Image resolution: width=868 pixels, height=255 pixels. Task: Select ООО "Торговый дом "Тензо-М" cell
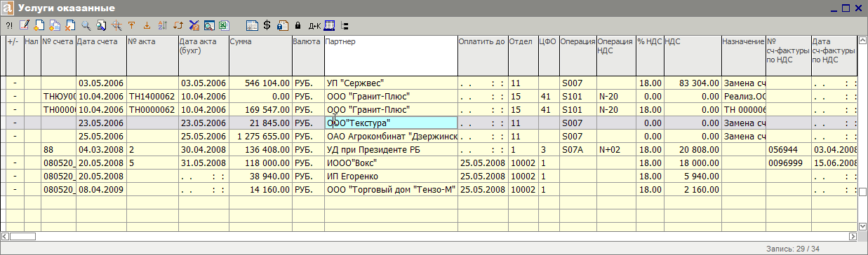click(391, 189)
